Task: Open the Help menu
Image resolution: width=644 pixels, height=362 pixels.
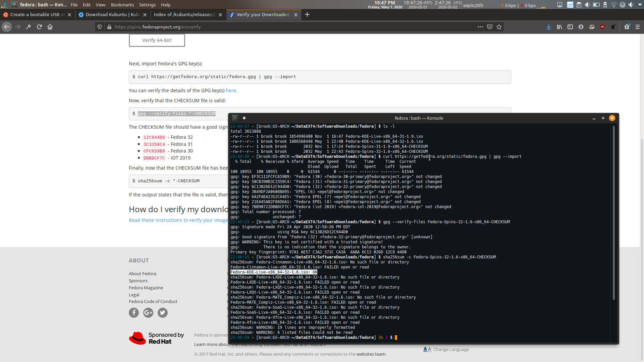Action: (x=165, y=4)
